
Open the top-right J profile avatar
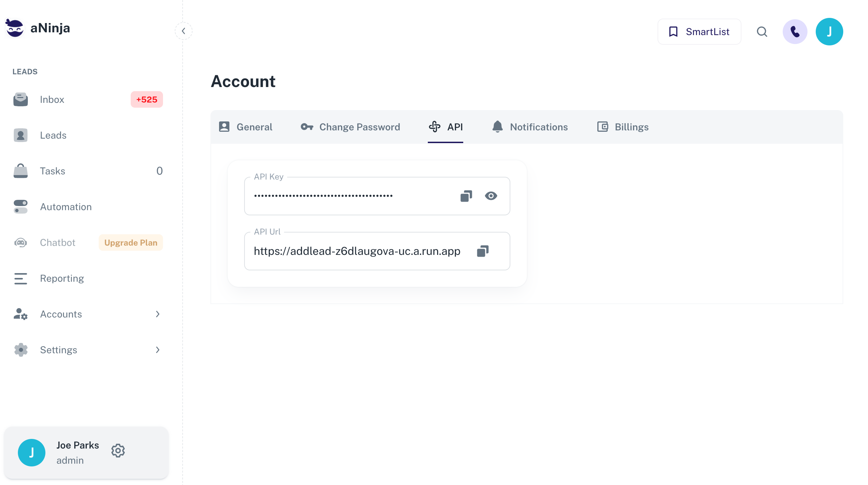(x=829, y=32)
